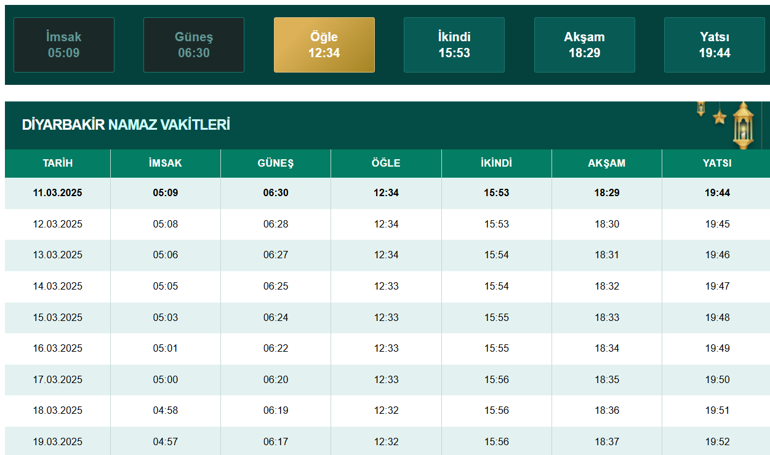Click İmsak time 05:08 for 12.03.2025

(165, 224)
